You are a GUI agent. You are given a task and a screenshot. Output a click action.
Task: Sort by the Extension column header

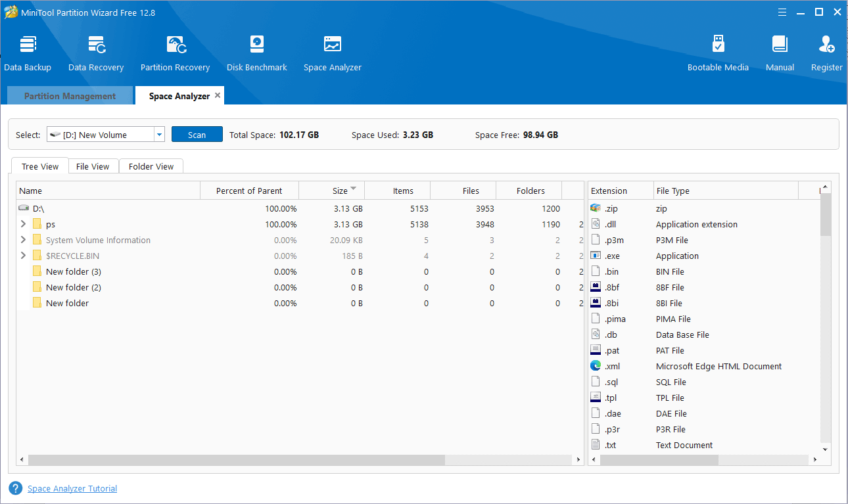coord(621,191)
